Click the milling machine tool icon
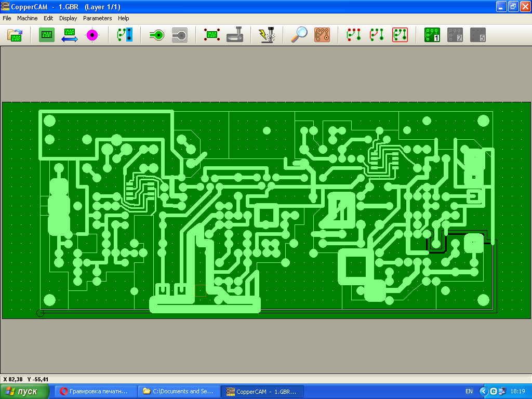The image size is (532, 399). click(x=235, y=35)
